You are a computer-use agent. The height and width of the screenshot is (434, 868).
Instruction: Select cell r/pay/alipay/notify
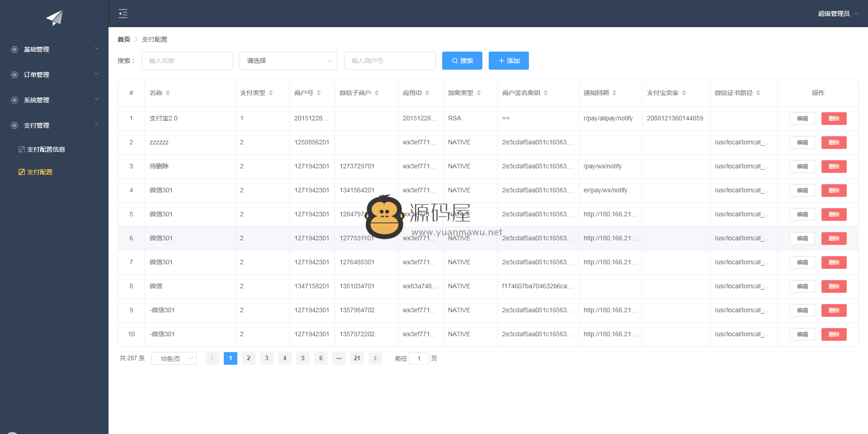point(608,118)
